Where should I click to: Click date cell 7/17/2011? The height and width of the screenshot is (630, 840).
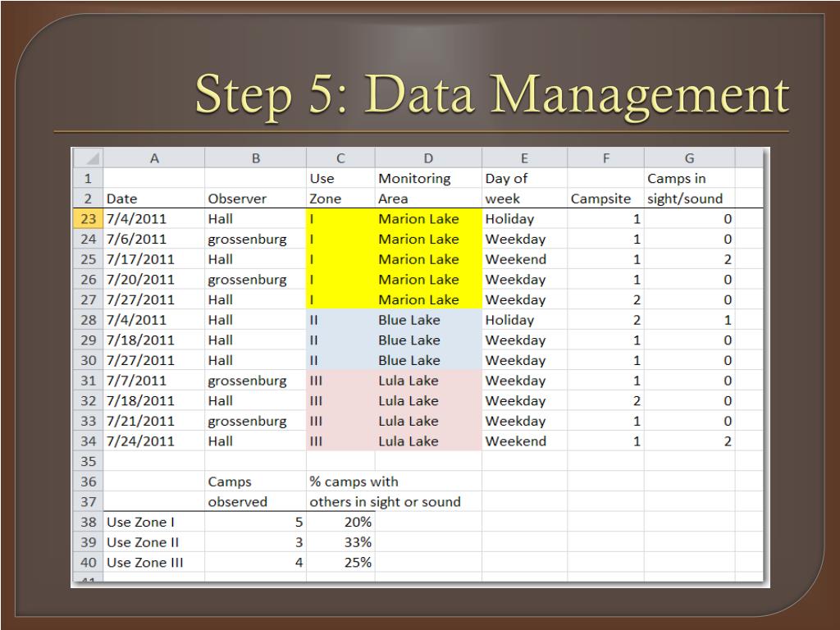154,259
